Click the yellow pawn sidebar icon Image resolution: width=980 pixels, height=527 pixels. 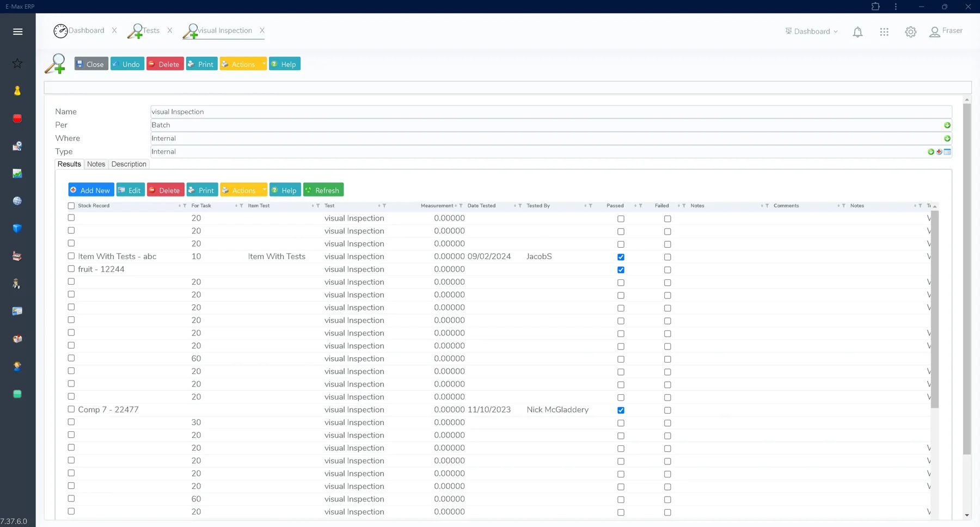[17, 91]
